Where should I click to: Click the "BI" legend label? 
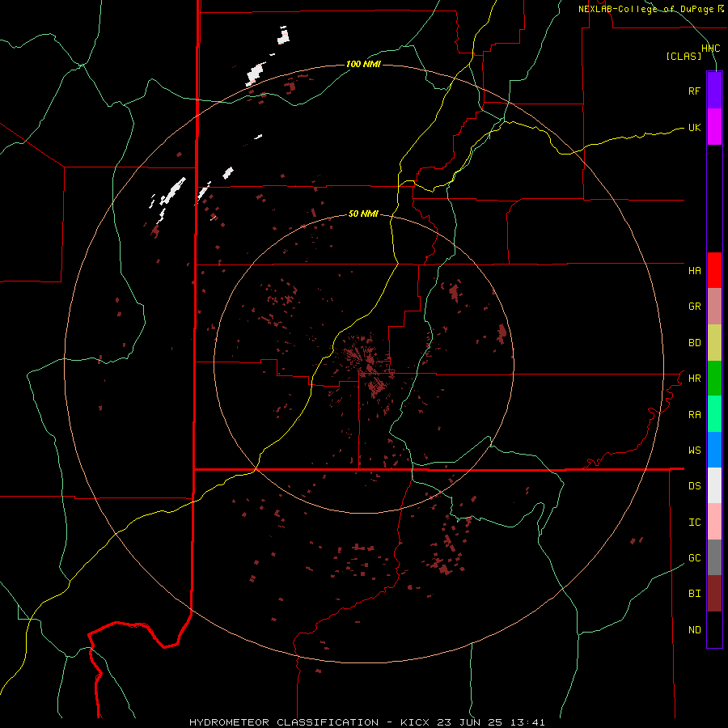[694, 594]
